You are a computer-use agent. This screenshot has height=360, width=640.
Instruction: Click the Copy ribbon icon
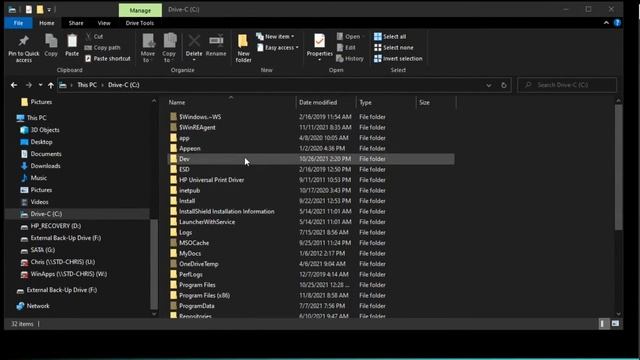click(x=51, y=45)
